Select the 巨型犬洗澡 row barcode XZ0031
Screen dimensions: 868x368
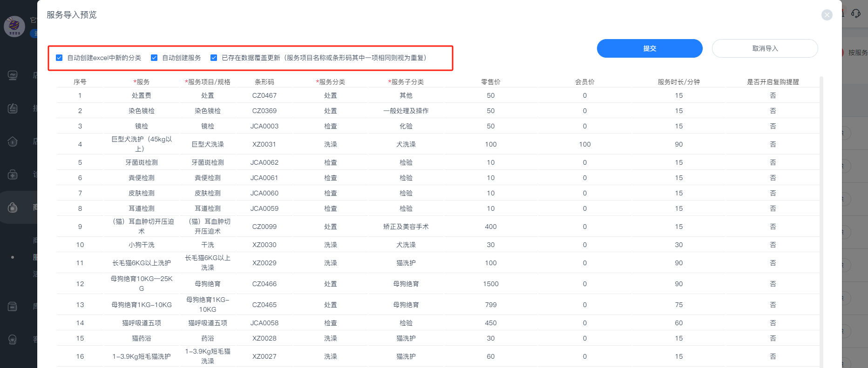(x=264, y=144)
